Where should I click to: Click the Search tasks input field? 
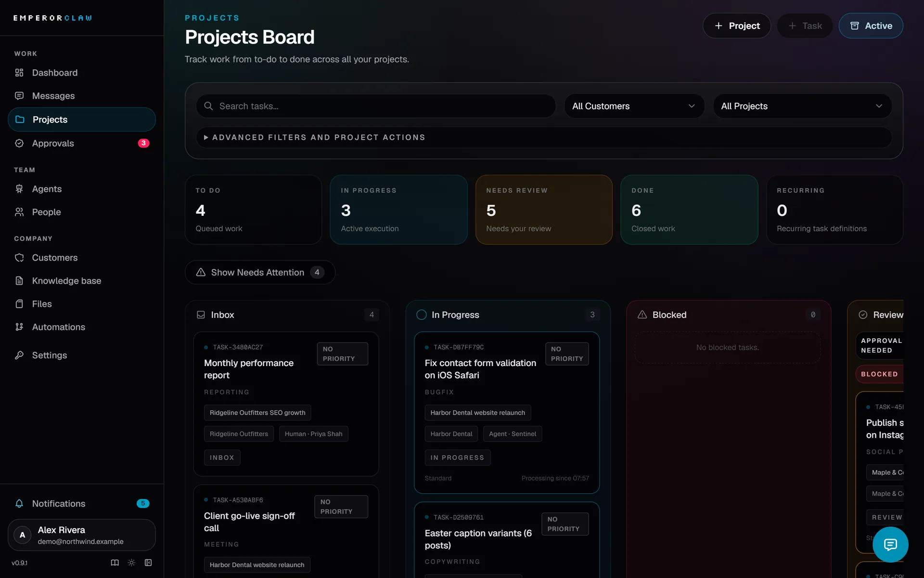376,106
